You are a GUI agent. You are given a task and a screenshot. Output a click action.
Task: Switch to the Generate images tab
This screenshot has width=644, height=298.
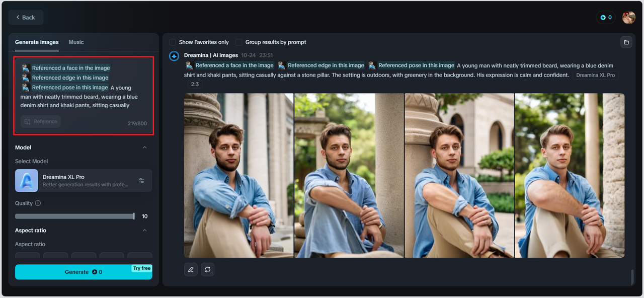[x=37, y=42]
